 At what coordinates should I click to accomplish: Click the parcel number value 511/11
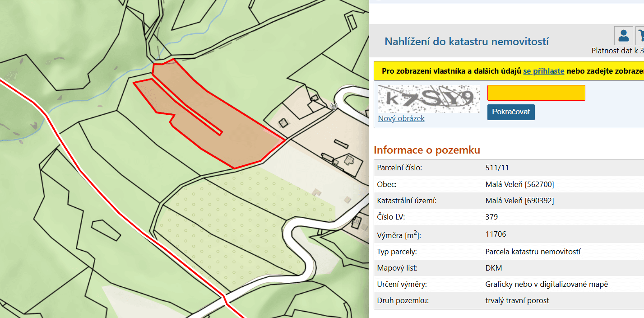(x=497, y=168)
